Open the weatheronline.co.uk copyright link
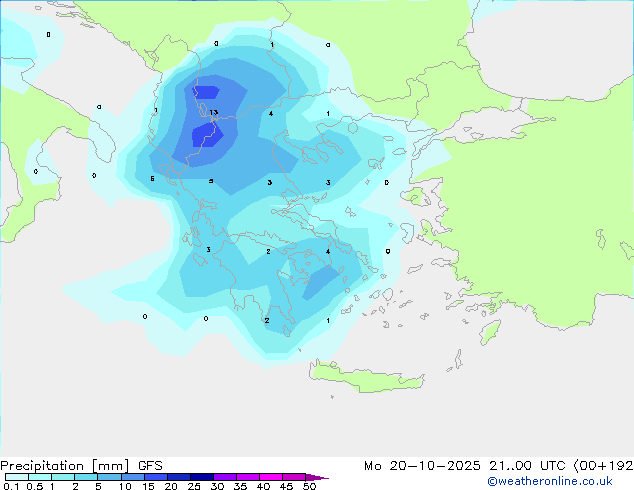The width and height of the screenshot is (634, 490). (549, 481)
